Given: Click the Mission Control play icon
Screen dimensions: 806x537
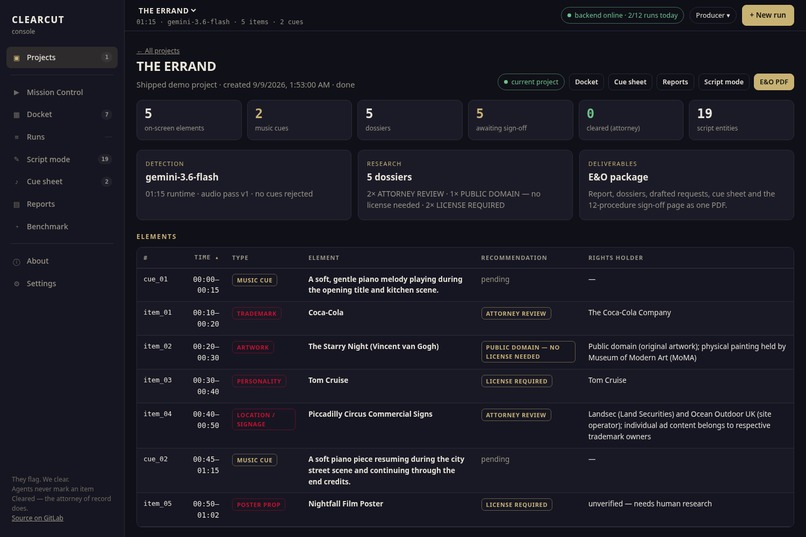Looking at the screenshot, I should coord(16,92).
